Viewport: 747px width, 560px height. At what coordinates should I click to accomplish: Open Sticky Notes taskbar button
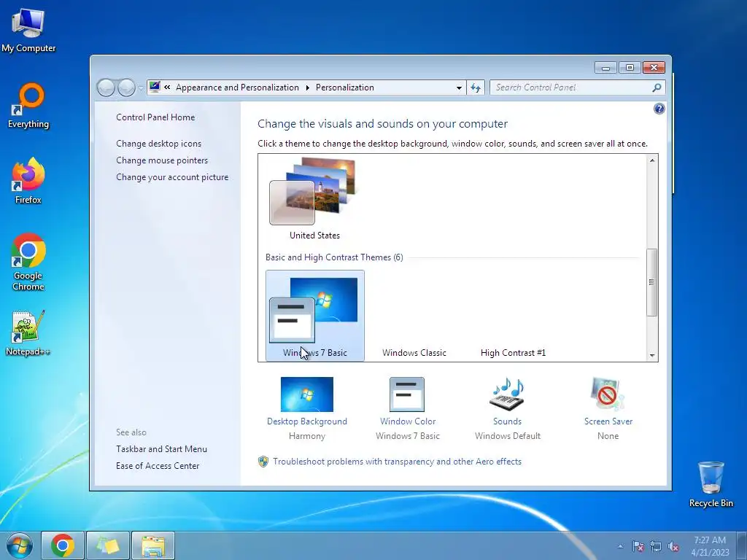pyautogui.click(x=108, y=545)
